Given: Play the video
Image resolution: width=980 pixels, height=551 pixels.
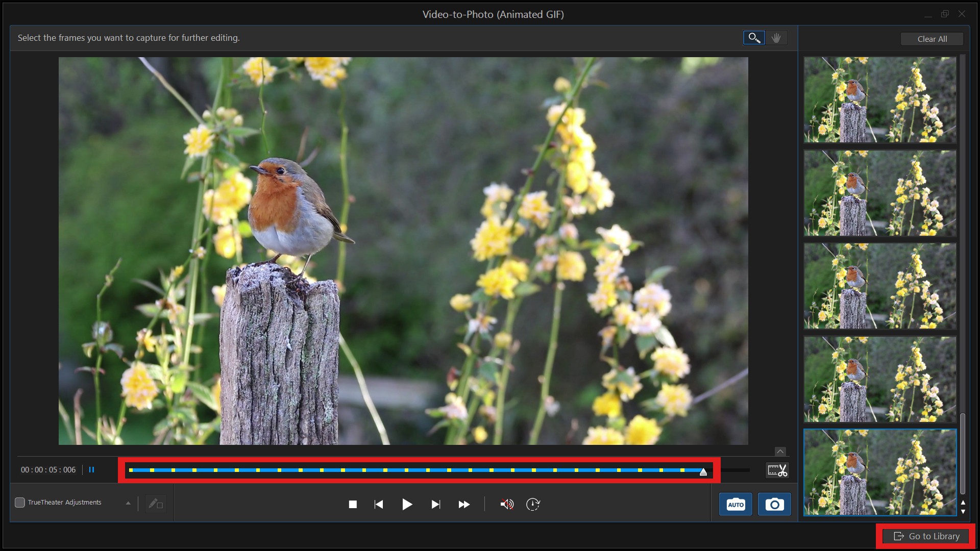Looking at the screenshot, I should click(407, 505).
